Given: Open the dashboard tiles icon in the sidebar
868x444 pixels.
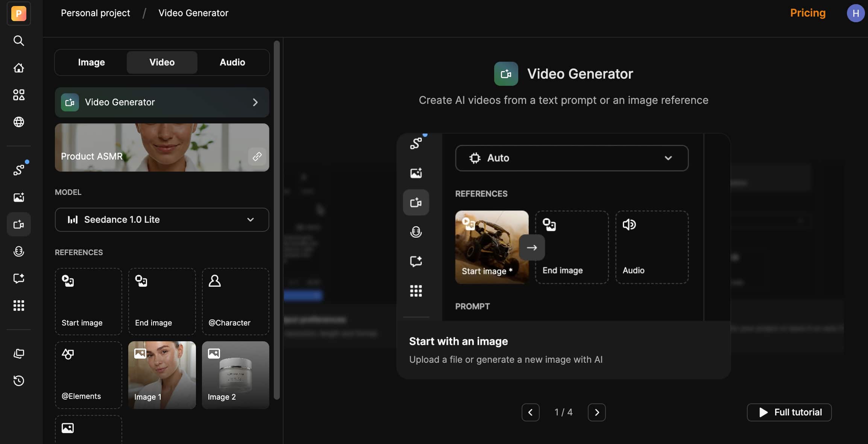Looking at the screenshot, I should click(19, 95).
